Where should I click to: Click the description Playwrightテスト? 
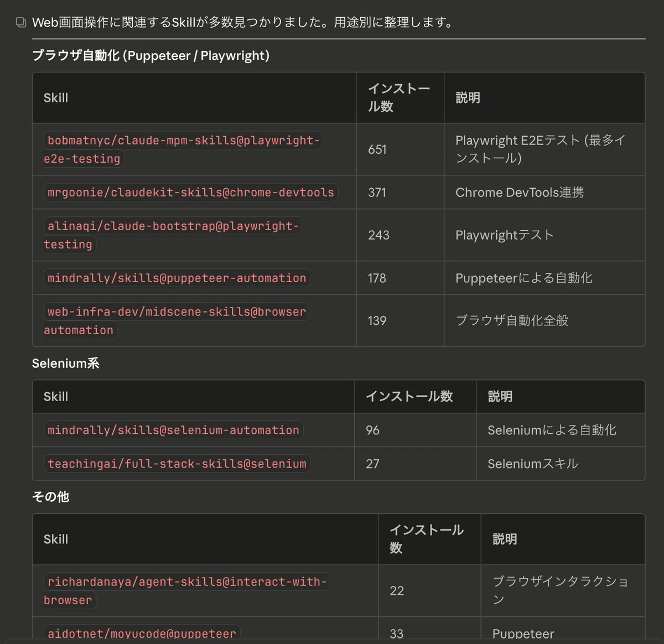pyautogui.click(x=505, y=235)
